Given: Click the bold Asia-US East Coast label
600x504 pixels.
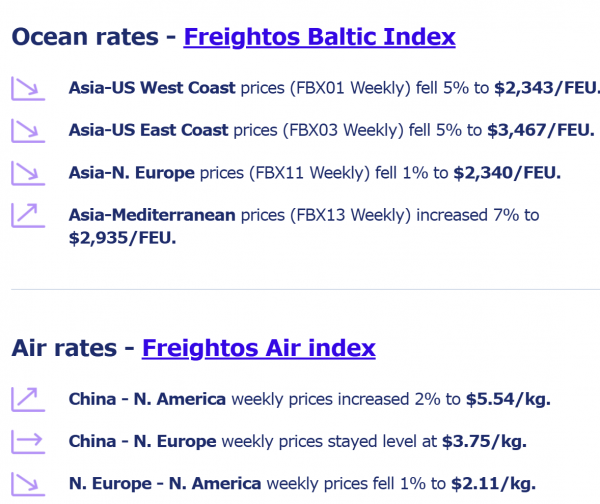Looking at the screenshot, I should pos(152,130).
